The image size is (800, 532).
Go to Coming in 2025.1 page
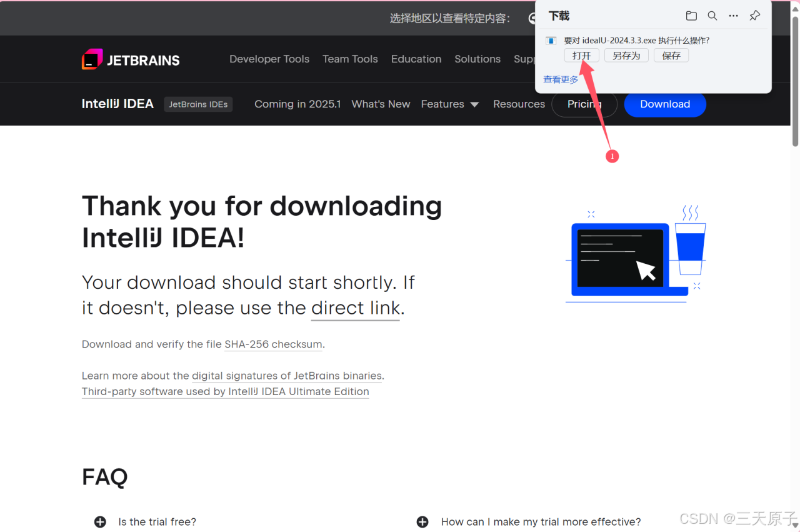pos(297,104)
